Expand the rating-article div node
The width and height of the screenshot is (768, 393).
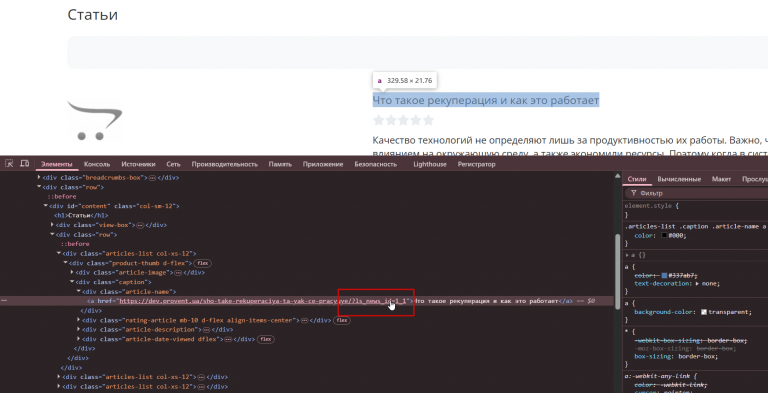coord(78,320)
